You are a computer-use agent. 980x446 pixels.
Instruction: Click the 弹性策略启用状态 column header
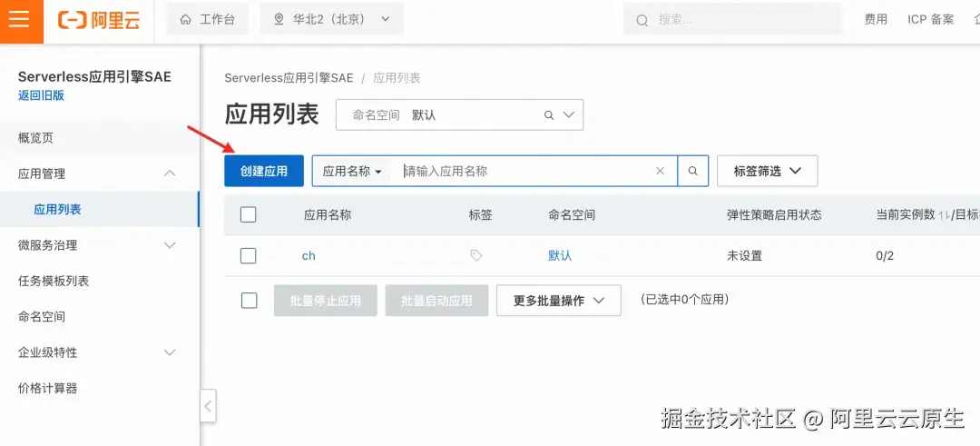(x=774, y=215)
